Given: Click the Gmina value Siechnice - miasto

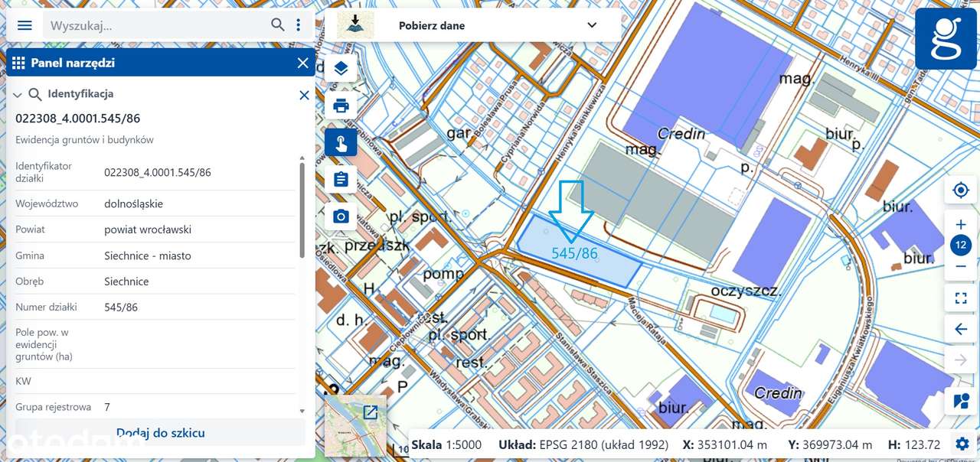Looking at the screenshot, I should pos(148,255).
